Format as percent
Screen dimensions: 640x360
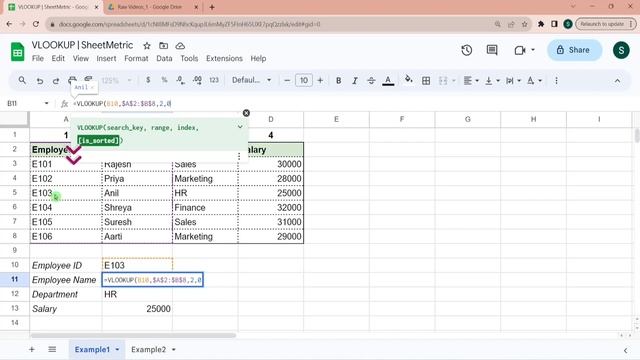pyautogui.click(x=164, y=80)
